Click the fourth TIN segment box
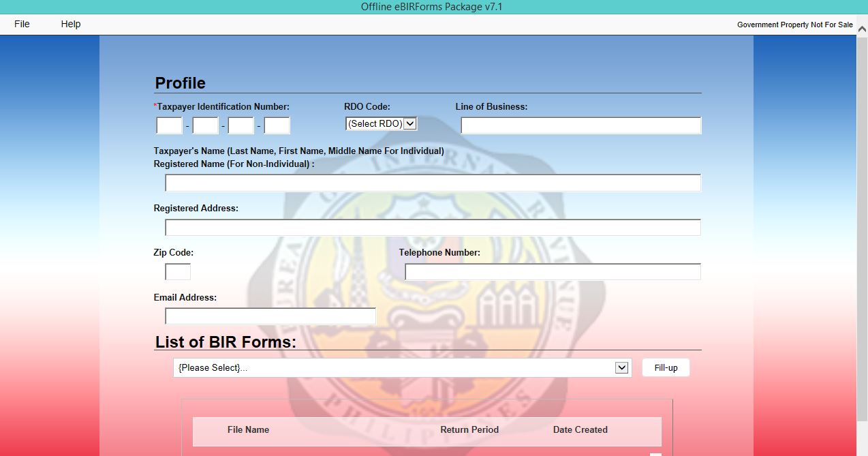The image size is (868, 456). tap(277, 125)
